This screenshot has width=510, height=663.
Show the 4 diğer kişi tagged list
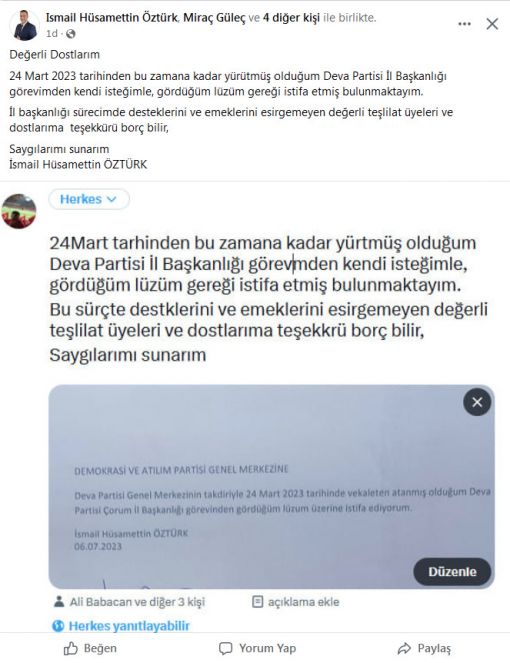click(291, 18)
